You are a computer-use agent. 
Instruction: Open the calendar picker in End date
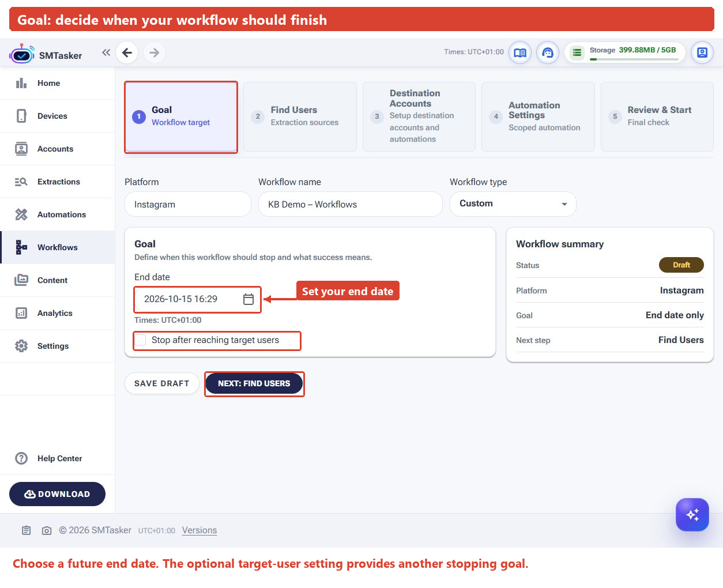[x=248, y=299]
